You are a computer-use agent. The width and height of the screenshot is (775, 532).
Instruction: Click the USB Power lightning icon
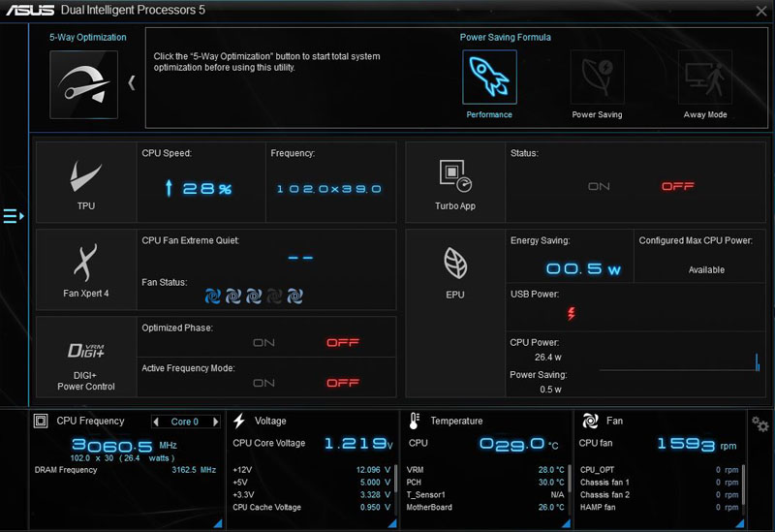(570, 313)
